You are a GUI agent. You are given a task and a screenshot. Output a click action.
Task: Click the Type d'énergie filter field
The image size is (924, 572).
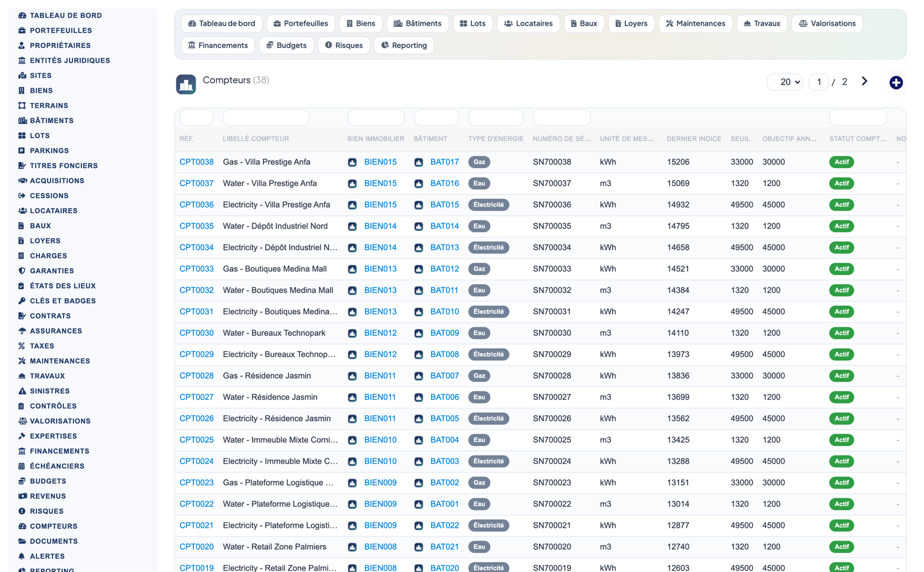coord(496,118)
